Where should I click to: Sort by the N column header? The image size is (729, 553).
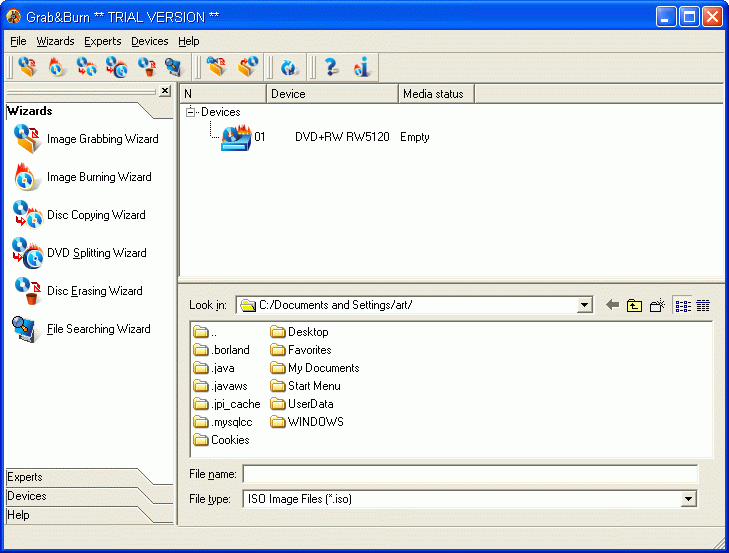(223, 94)
